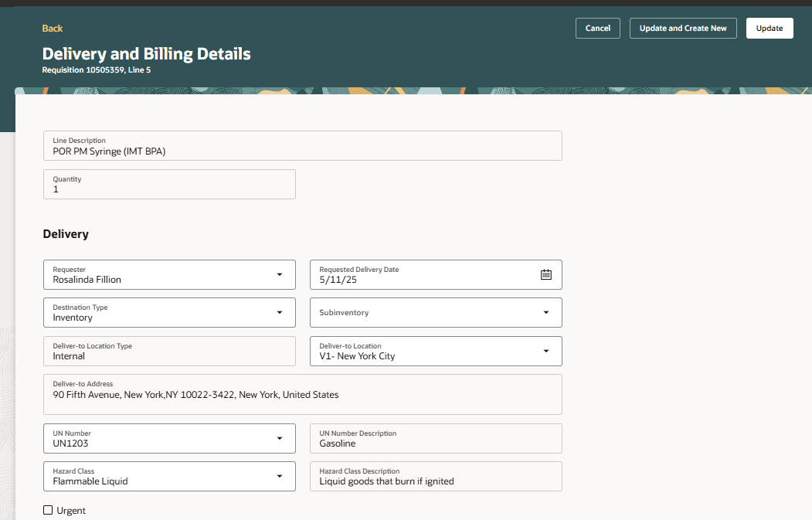Click the Requisition 10505359, Line 5 text
Image resolution: width=812 pixels, height=520 pixels.
click(97, 70)
